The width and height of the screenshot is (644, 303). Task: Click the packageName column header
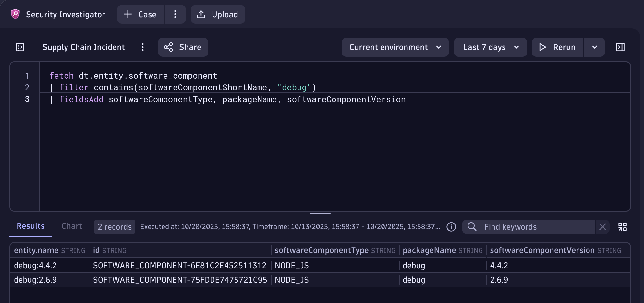443,250
